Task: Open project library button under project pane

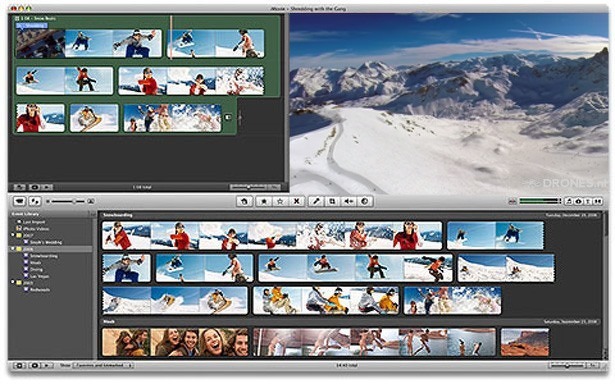Action: 19,187
